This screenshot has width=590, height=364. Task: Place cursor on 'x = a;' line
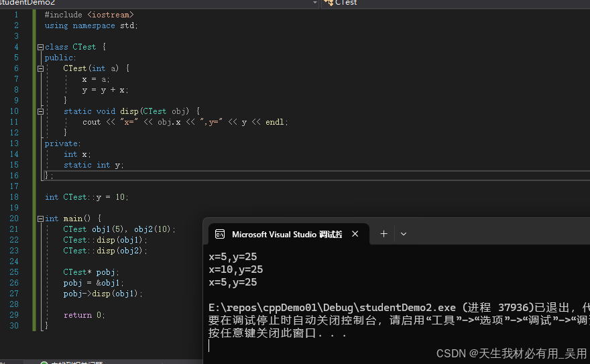click(x=96, y=79)
